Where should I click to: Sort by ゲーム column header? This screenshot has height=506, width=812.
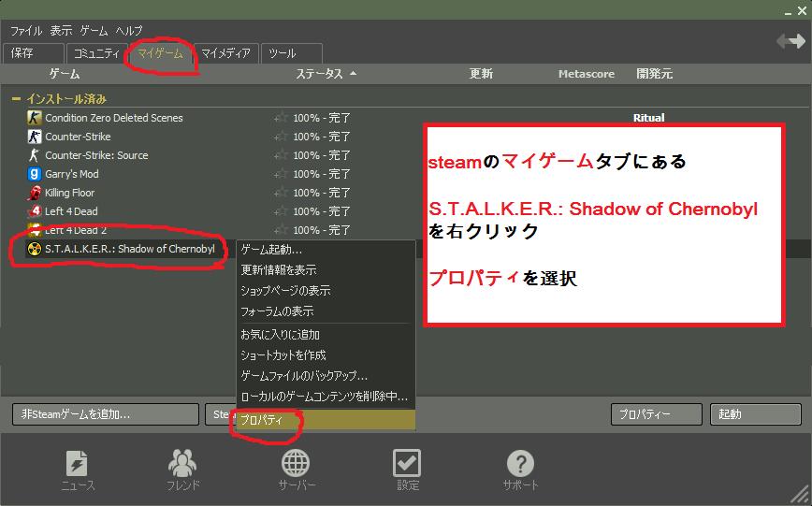(65, 74)
